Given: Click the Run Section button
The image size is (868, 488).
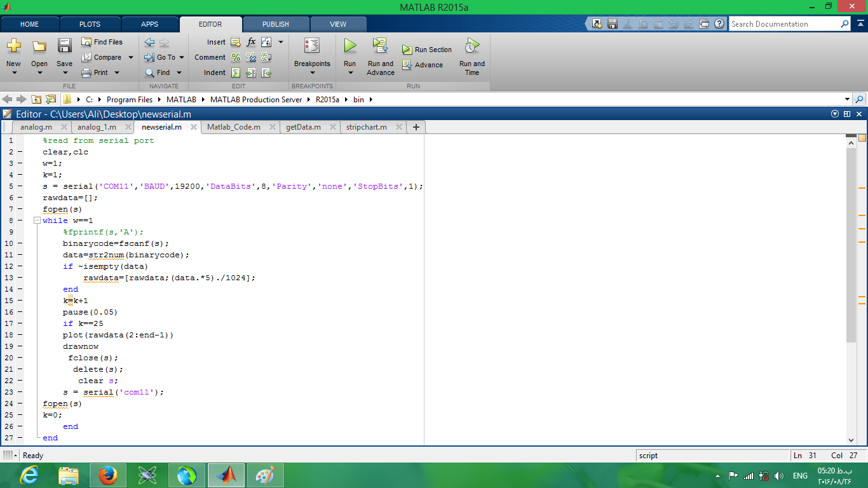Looking at the screenshot, I should click(427, 50).
